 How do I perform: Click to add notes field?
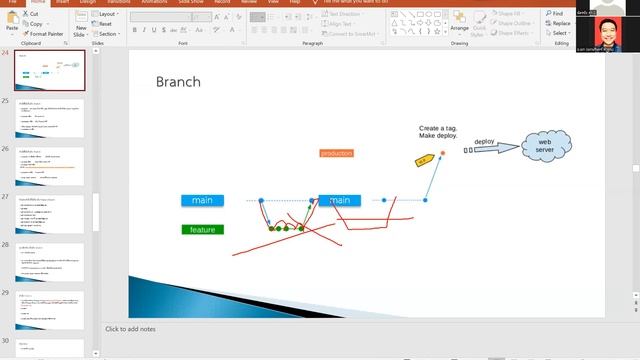(130, 329)
